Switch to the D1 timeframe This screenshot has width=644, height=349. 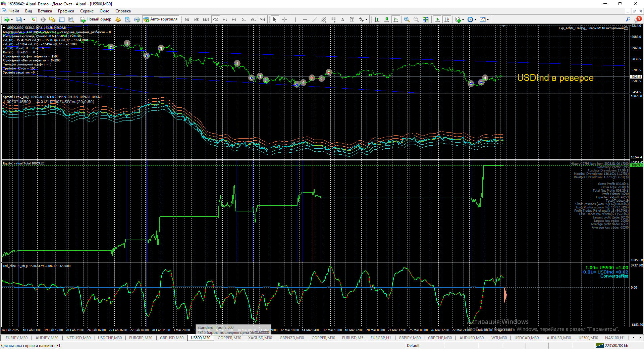point(244,19)
